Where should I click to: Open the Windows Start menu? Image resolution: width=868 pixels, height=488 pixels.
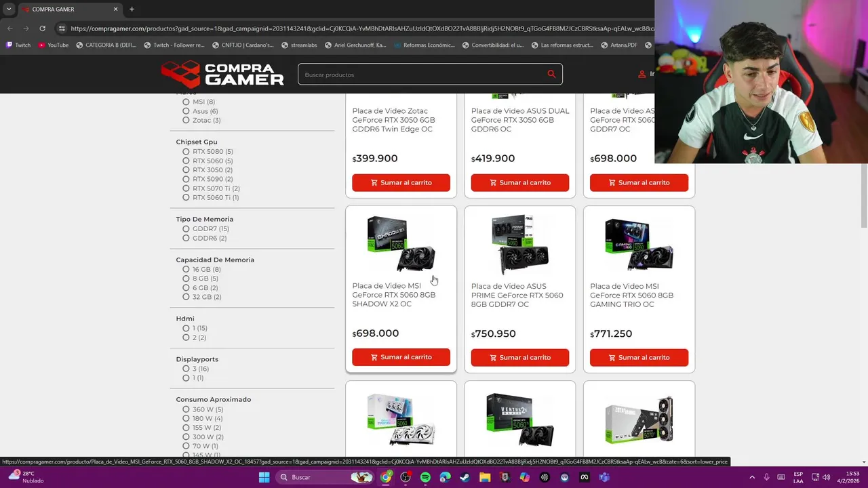(264, 477)
